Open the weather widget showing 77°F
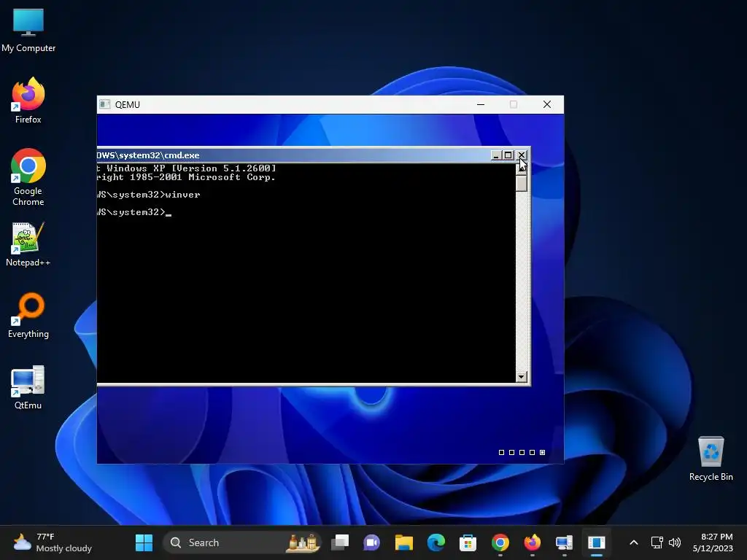This screenshot has height=560, width=747. 53,542
